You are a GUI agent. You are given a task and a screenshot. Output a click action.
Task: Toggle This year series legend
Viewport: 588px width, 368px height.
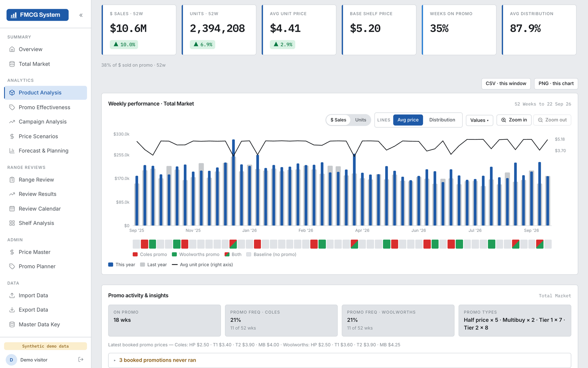(122, 265)
